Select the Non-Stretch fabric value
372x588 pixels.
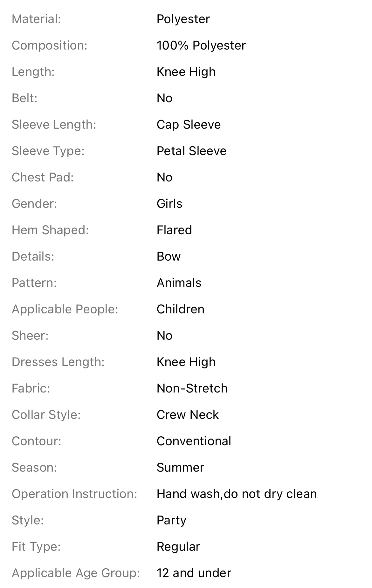[x=192, y=388]
